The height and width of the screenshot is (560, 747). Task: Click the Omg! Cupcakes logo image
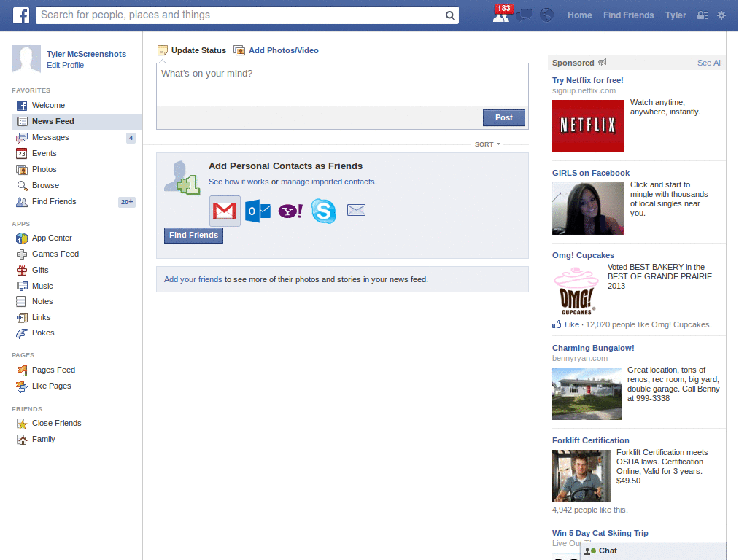coord(577,291)
